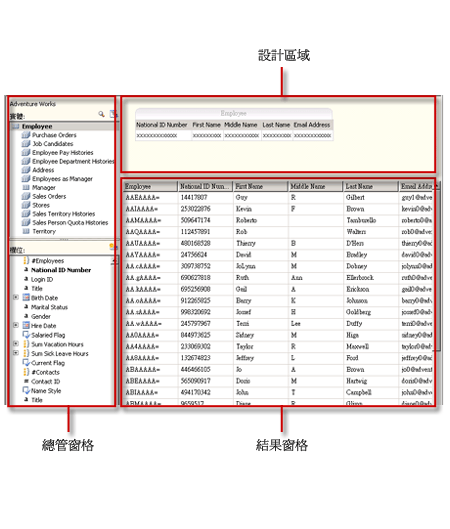Select First Name column in design table
This screenshot has height=529, width=450.
click(206, 125)
